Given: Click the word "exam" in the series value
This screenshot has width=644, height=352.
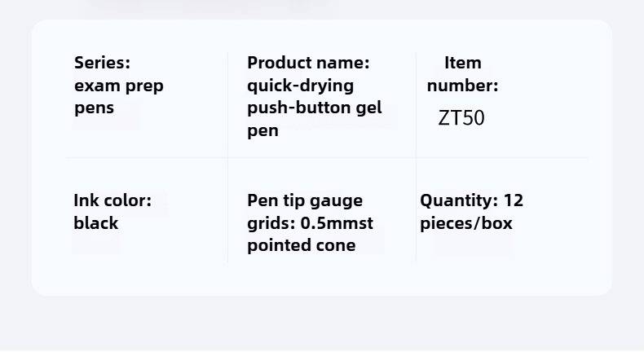Looking at the screenshot, I should coord(96,86).
